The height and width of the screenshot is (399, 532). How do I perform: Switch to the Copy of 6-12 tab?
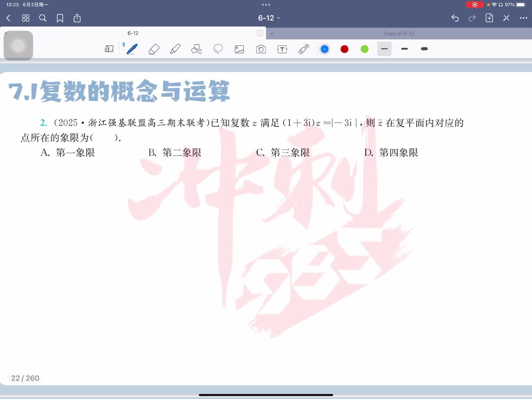[x=399, y=34]
